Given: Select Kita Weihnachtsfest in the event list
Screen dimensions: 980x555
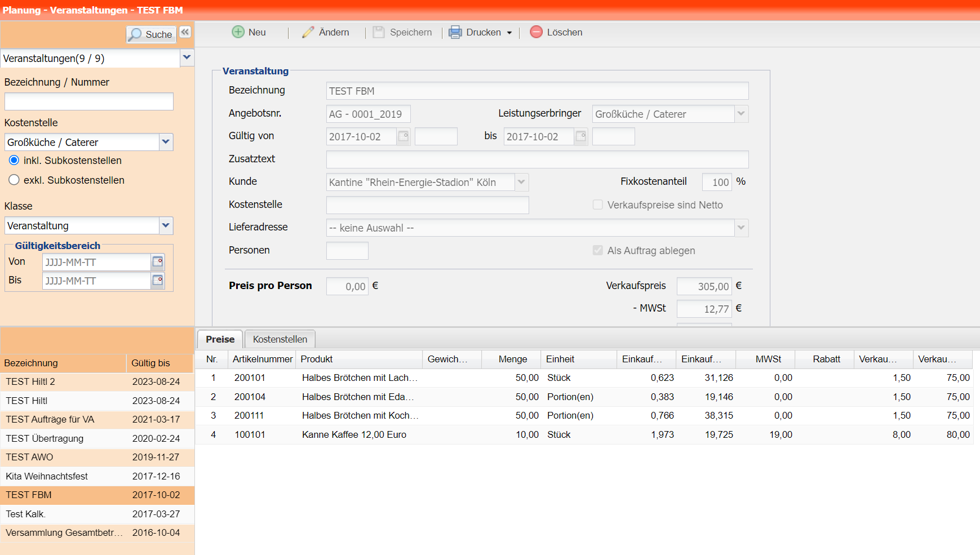Looking at the screenshot, I should pos(47,476).
